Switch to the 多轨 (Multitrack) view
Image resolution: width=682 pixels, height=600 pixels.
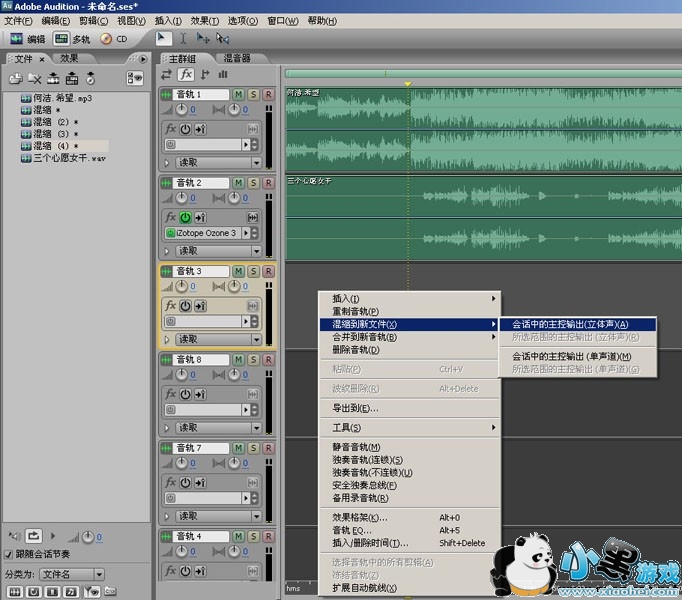tap(71, 39)
